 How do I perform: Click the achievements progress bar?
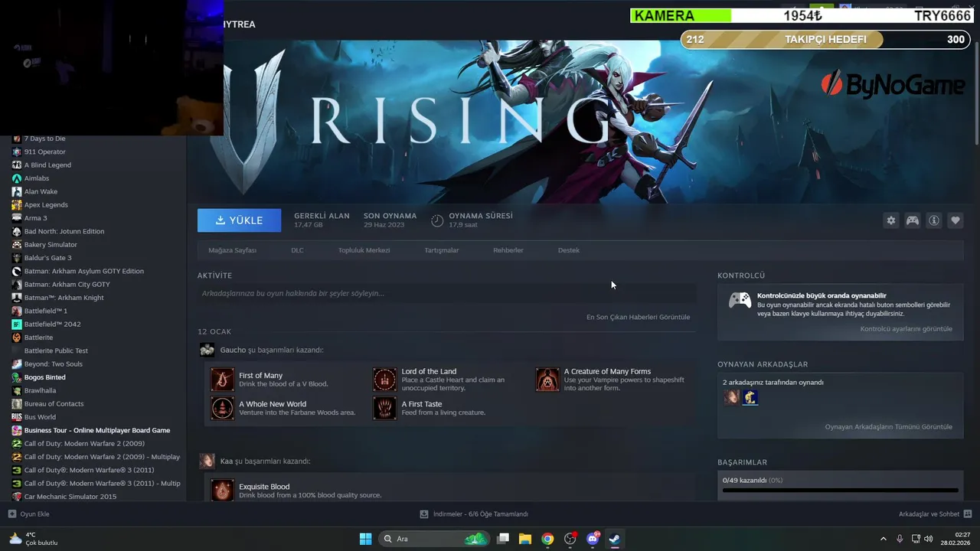(x=841, y=491)
